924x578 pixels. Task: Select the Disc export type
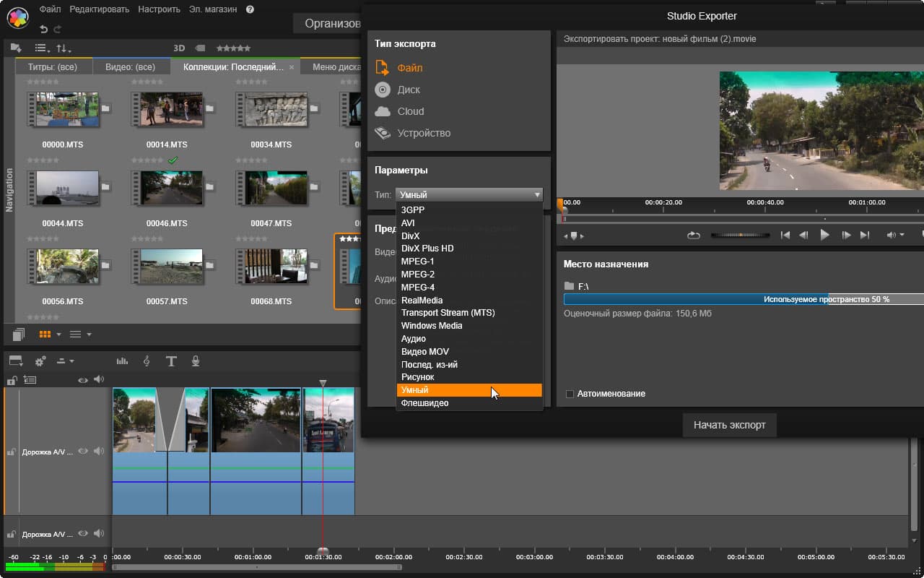pyautogui.click(x=408, y=90)
